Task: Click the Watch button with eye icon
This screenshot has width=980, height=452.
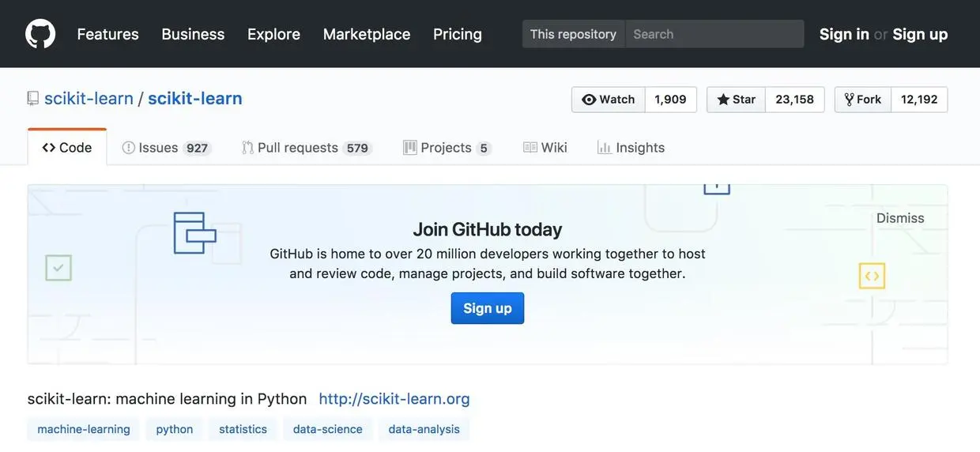Action: pos(609,100)
